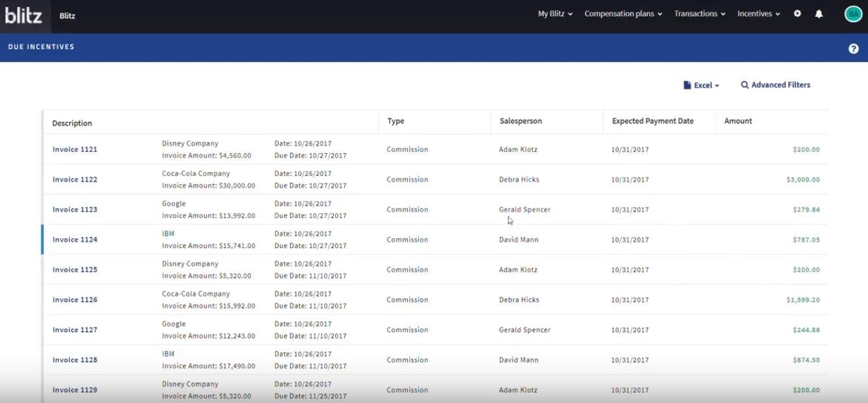This screenshot has height=403, width=868.
Task: Click the Advanced Filters magnifier icon
Action: point(745,85)
